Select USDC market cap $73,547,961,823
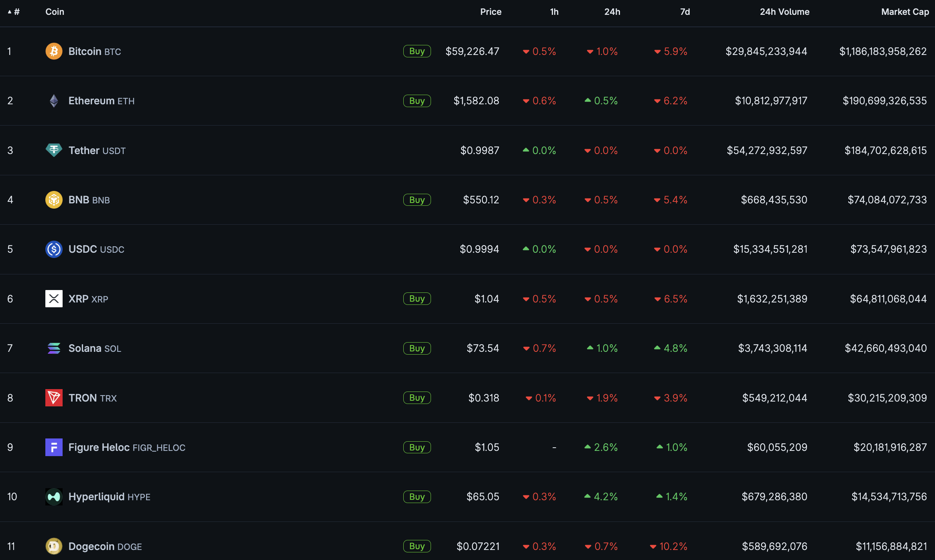Screen dimensions: 935x560 888,249
